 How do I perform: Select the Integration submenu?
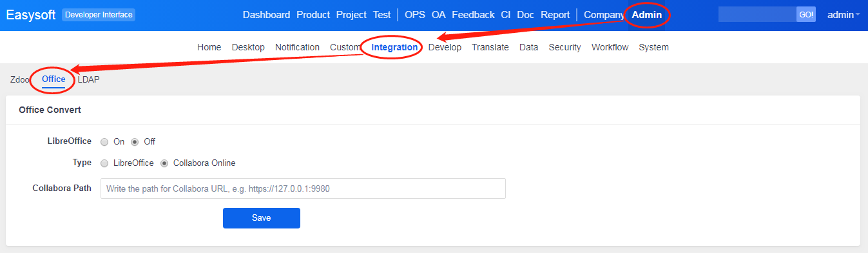[x=394, y=47]
